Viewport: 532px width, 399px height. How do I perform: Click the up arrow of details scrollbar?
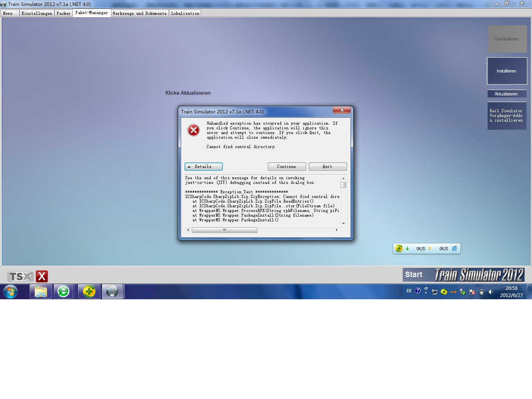pyautogui.click(x=343, y=178)
